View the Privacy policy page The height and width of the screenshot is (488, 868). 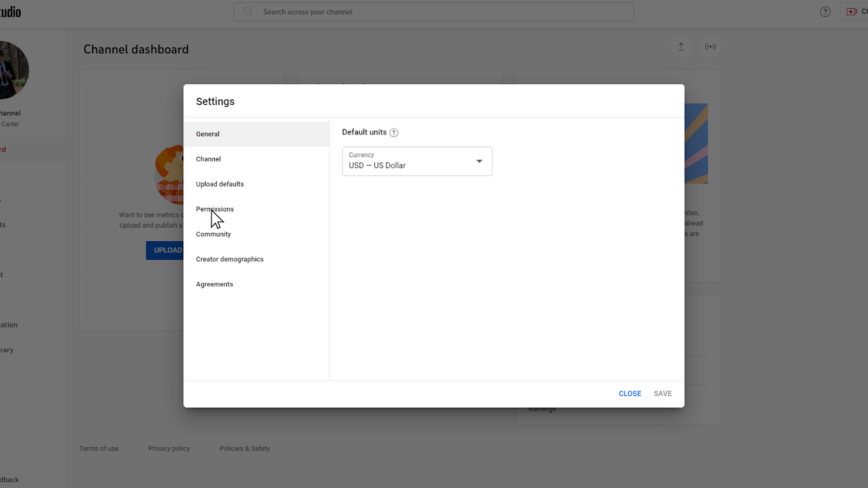click(x=169, y=448)
